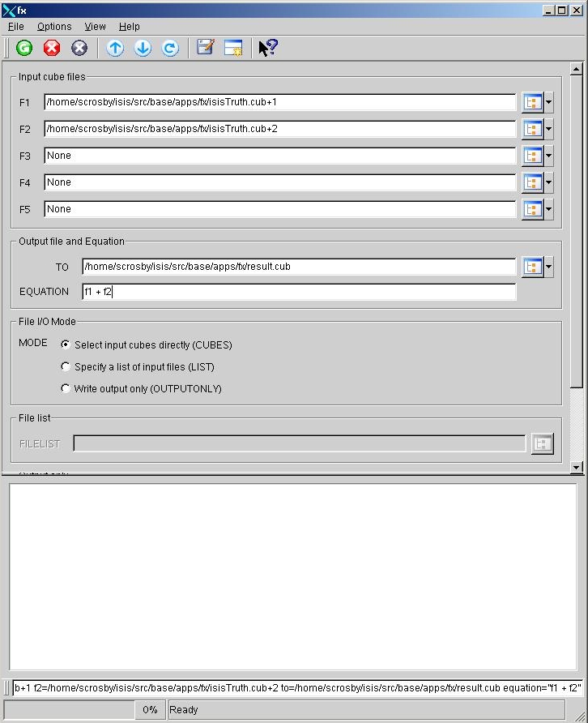588x723 pixels.
Task: Click the file browse button for F2
Action: point(532,130)
